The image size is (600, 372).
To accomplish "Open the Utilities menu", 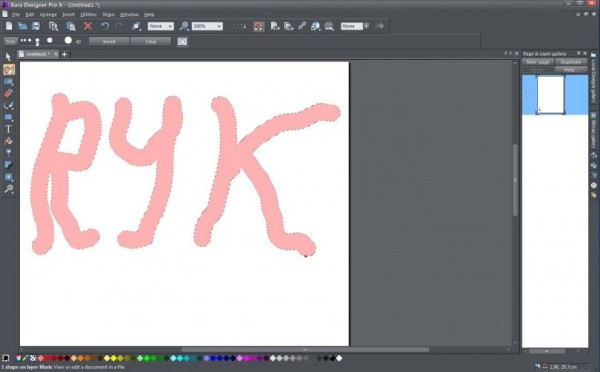I will click(88, 15).
